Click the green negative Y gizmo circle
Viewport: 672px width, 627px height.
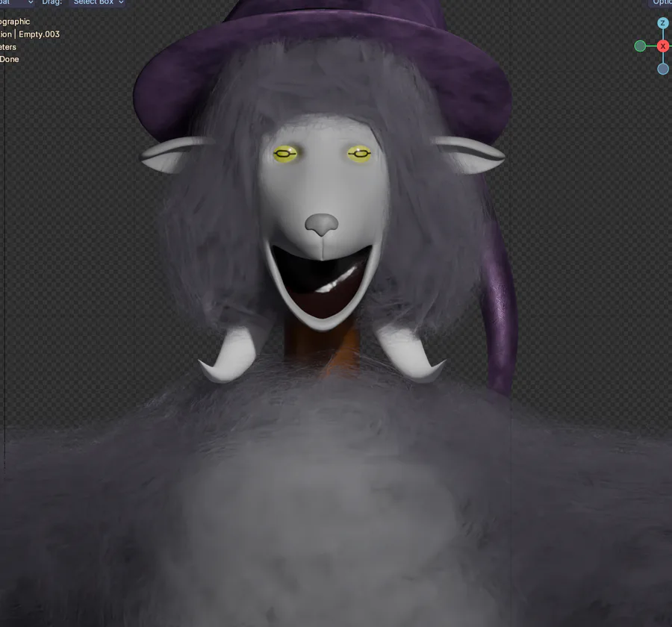(640, 46)
